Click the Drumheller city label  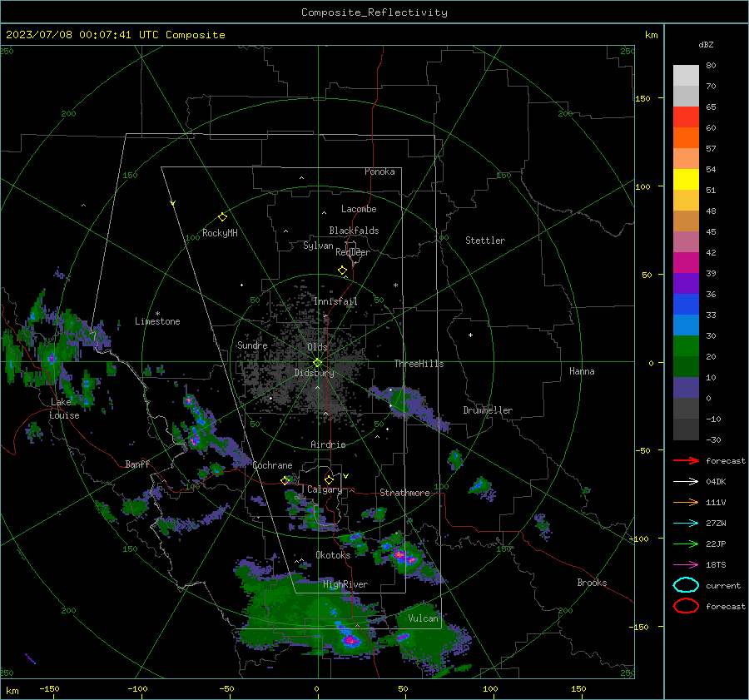[488, 410]
